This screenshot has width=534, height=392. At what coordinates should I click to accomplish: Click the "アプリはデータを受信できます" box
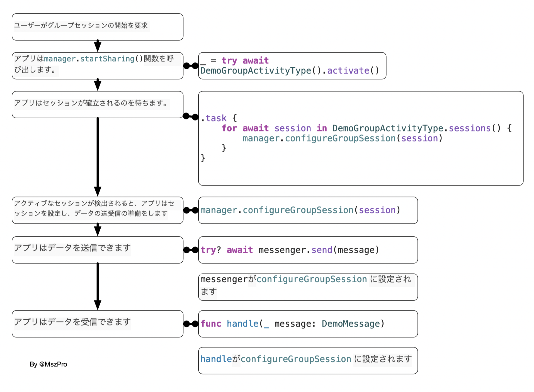[x=98, y=324]
